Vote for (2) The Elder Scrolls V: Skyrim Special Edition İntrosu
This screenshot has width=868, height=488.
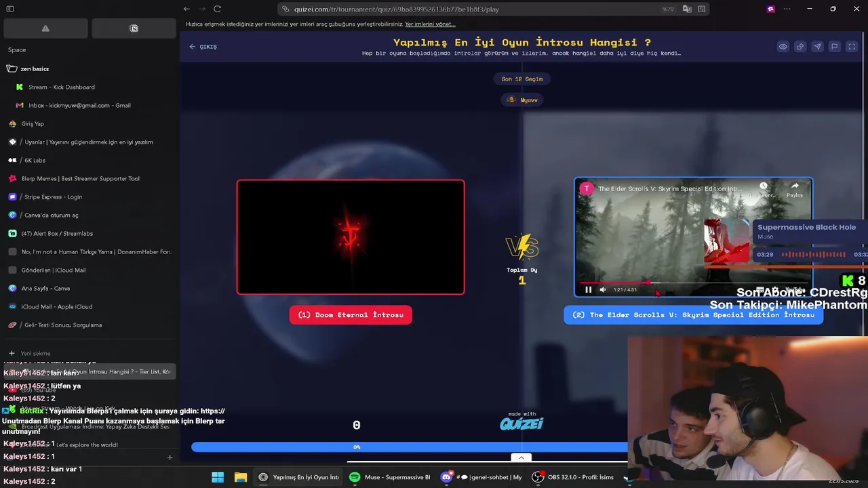(693, 314)
